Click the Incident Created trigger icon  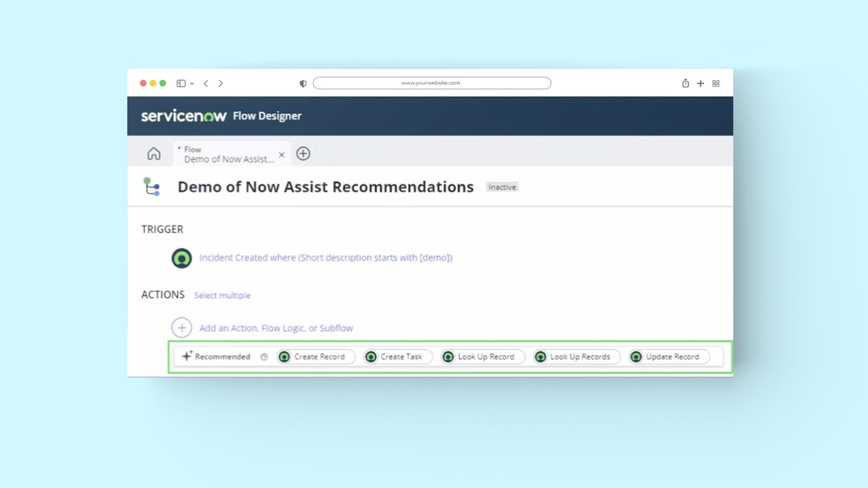click(182, 258)
